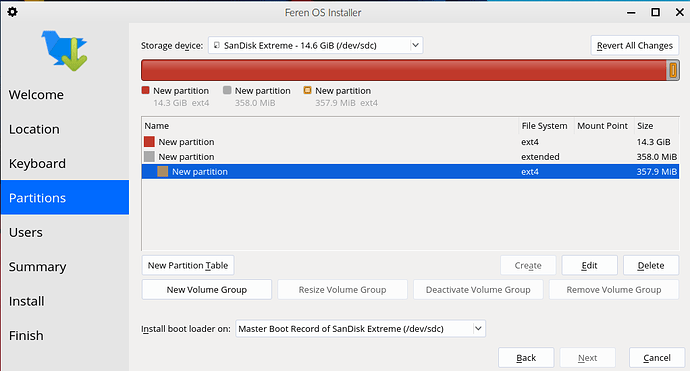Click Resize Volume Group button

tap(342, 290)
